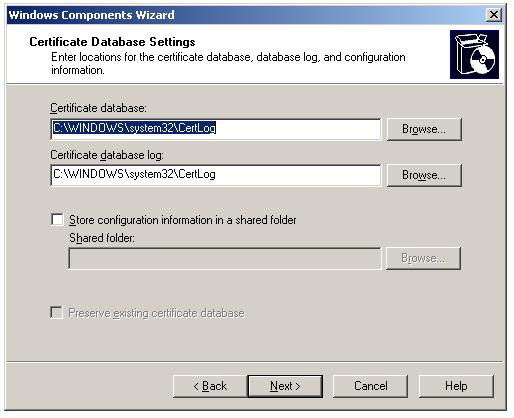Screen dimensions: 514x418
Task: Click the Certificate Database Settings heading
Action: [x=112, y=42]
